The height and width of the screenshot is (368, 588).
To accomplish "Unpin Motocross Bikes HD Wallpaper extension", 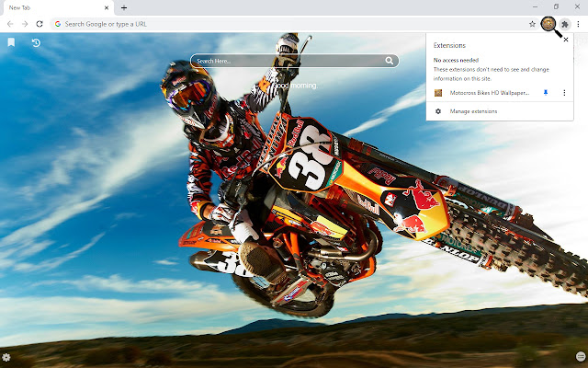I will click(546, 92).
